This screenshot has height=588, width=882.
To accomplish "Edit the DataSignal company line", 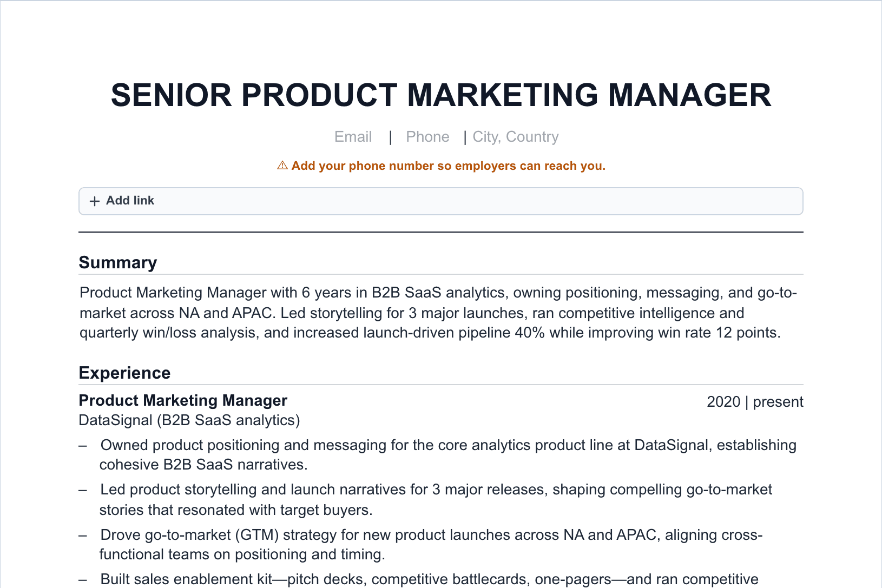I will [x=189, y=420].
